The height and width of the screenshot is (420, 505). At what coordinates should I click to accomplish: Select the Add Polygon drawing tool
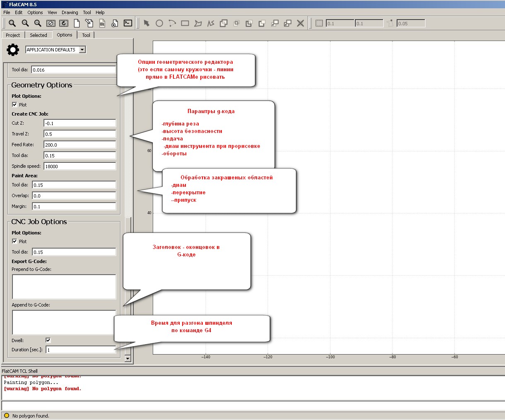coord(198,23)
